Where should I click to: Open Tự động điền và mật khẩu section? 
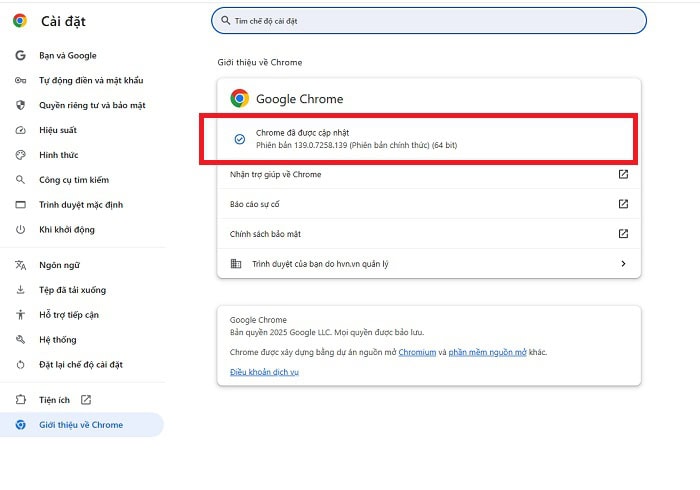pyautogui.click(x=91, y=80)
